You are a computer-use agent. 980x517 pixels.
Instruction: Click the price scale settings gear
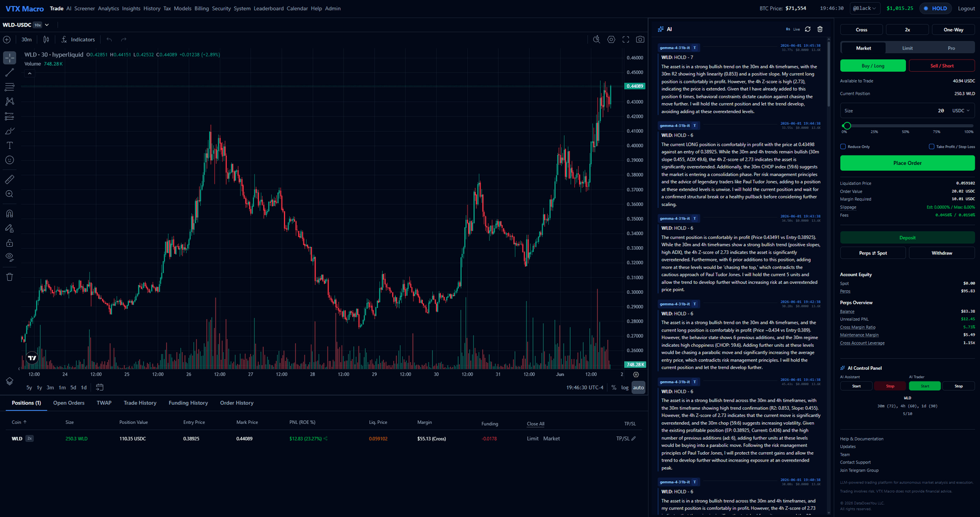point(636,375)
